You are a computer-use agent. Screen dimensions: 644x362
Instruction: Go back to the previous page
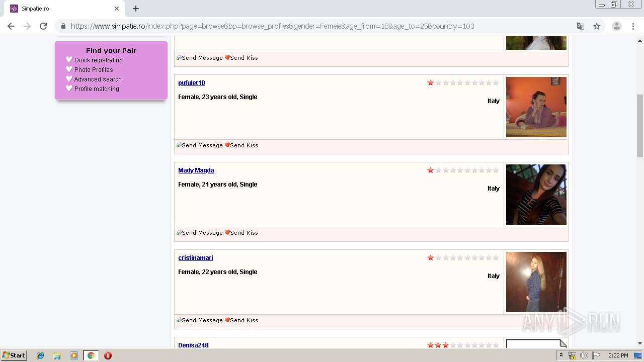11,26
